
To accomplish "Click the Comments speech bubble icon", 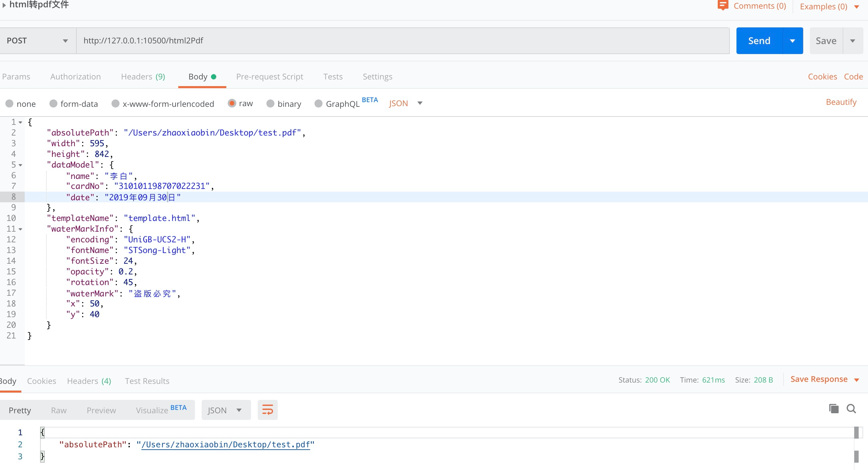I will pyautogui.click(x=723, y=5).
